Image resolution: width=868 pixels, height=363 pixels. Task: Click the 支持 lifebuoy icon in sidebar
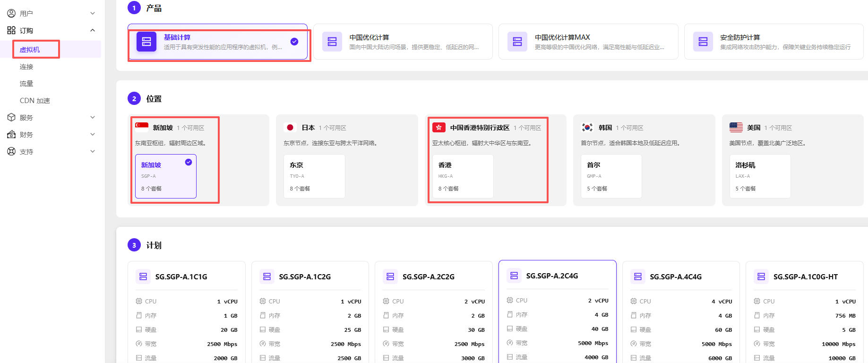click(11, 151)
